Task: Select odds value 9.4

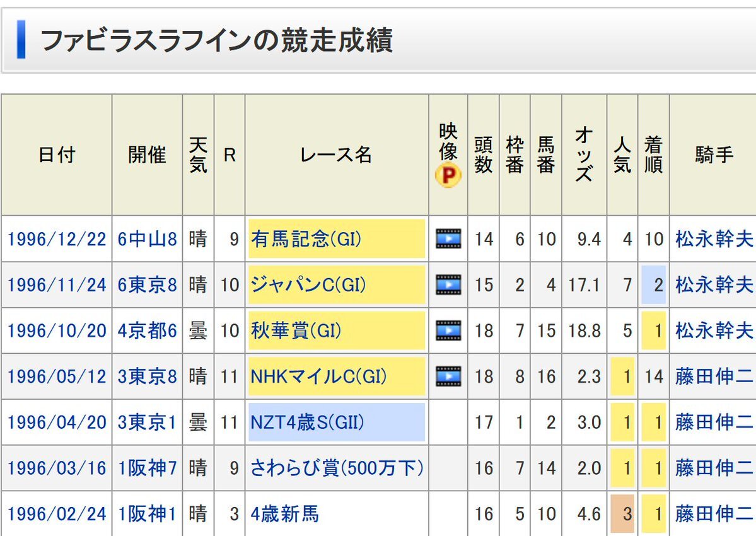Action: coord(589,239)
